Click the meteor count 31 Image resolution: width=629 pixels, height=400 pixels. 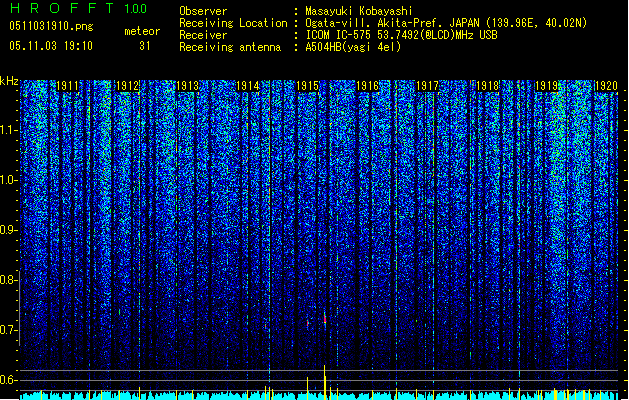click(x=145, y=46)
